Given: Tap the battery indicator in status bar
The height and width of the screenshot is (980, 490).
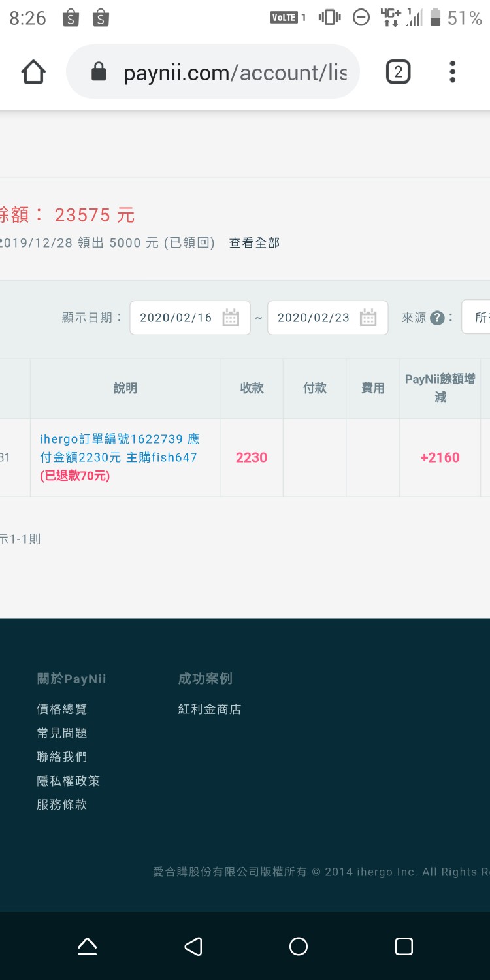Looking at the screenshot, I should tap(435, 18).
